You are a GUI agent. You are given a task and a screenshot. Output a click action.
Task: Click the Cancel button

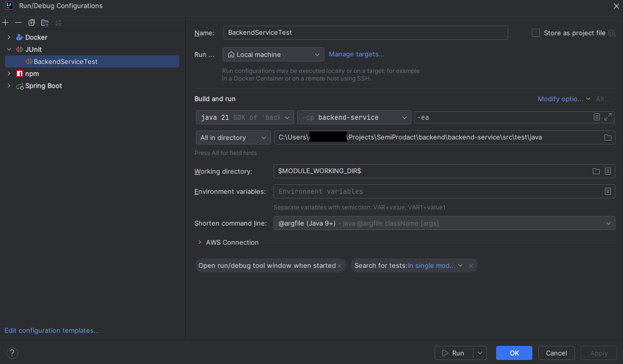pyautogui.click(x=557, y=353)
